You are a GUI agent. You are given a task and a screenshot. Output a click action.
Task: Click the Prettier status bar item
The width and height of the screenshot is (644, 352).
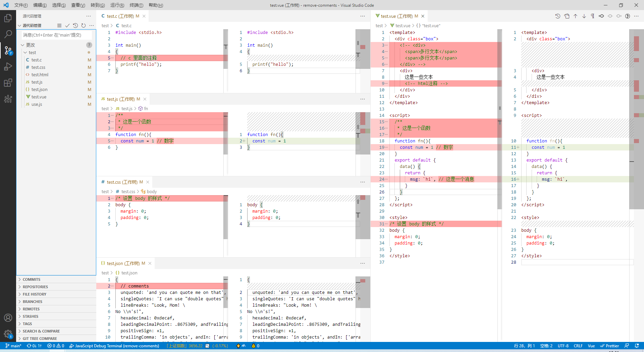click(609, 346)
